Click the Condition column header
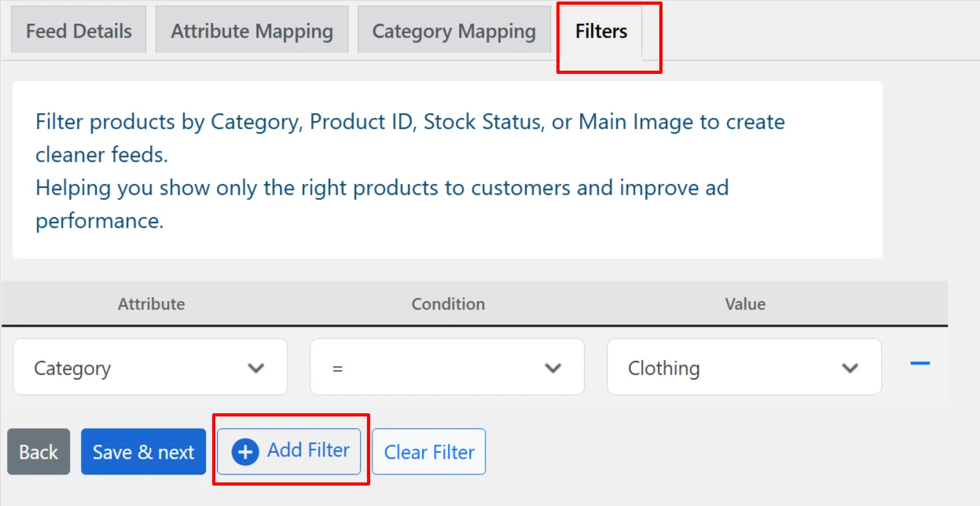The width and height of the screenshot is (980, 506). tap(448, 304)
